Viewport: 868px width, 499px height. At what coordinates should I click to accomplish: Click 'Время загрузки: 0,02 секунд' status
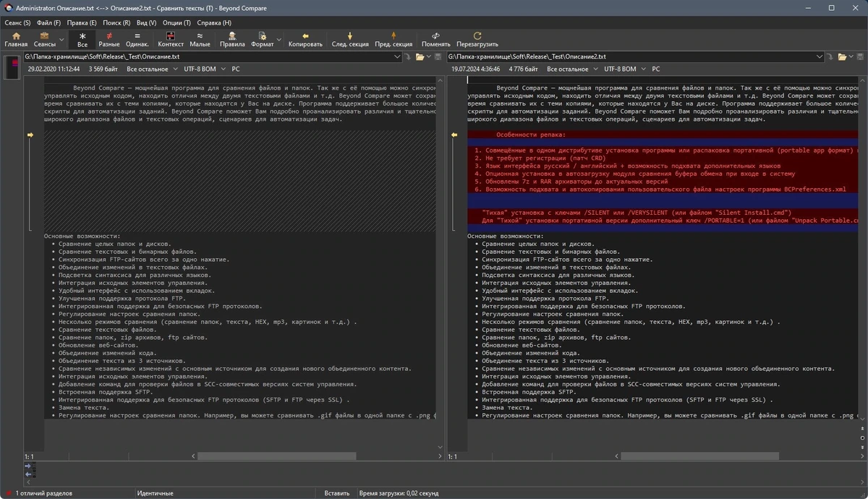click(399, 493)
